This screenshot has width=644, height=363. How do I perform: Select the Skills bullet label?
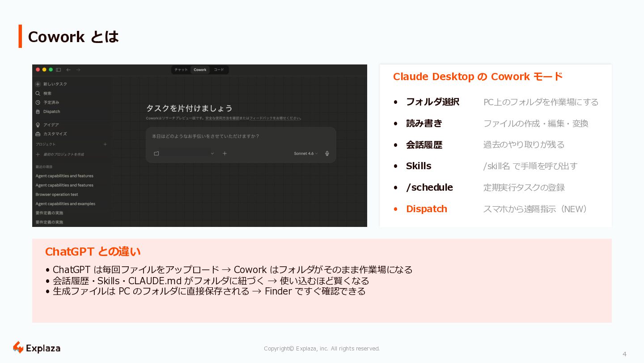[x=419, y=166]
